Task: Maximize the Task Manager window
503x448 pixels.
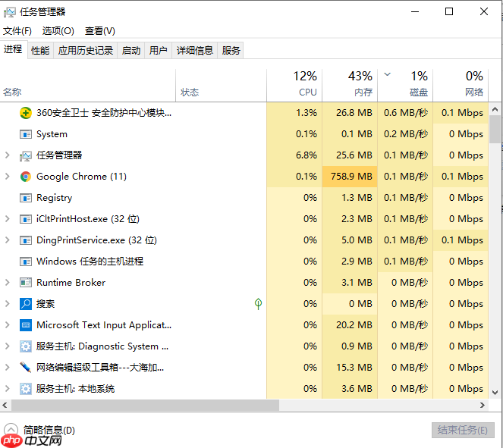Action: click(x=449, y=12)
